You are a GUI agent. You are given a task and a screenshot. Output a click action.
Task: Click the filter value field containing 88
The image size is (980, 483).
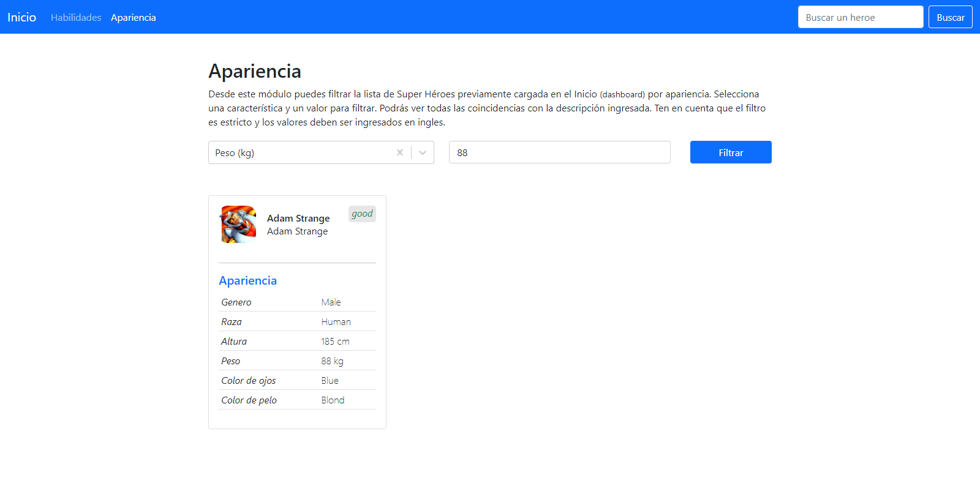(x=560, y=152)
